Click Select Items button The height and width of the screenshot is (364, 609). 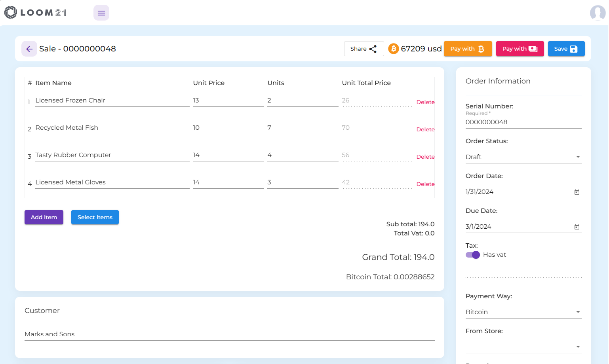tap(95, 217)
